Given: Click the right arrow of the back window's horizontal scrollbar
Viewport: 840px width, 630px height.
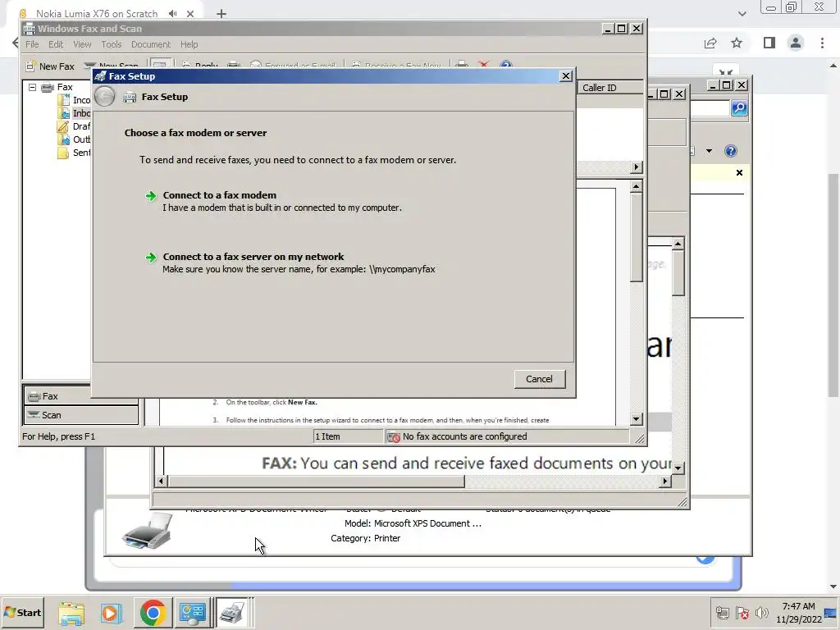Looking at the screenshot, I should [x=664, y=481].
